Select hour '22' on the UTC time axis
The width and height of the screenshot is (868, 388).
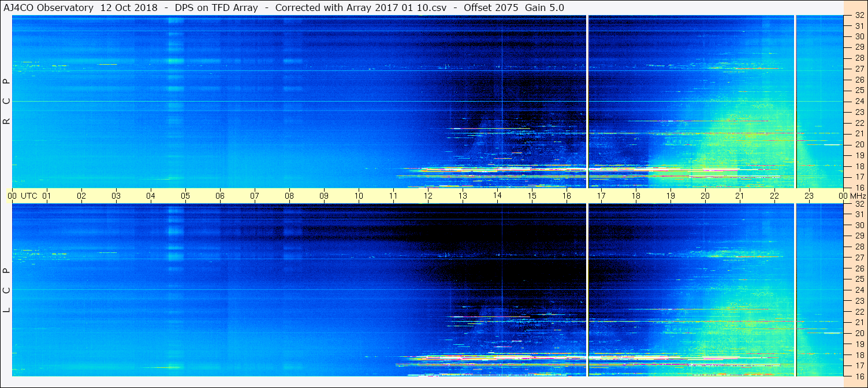(x=774, y=196)
